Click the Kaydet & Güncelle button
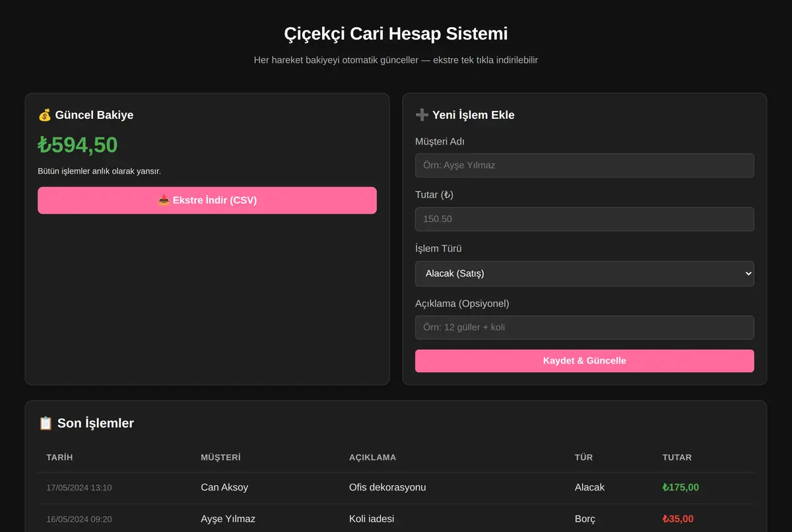 [x=585, y=361]
